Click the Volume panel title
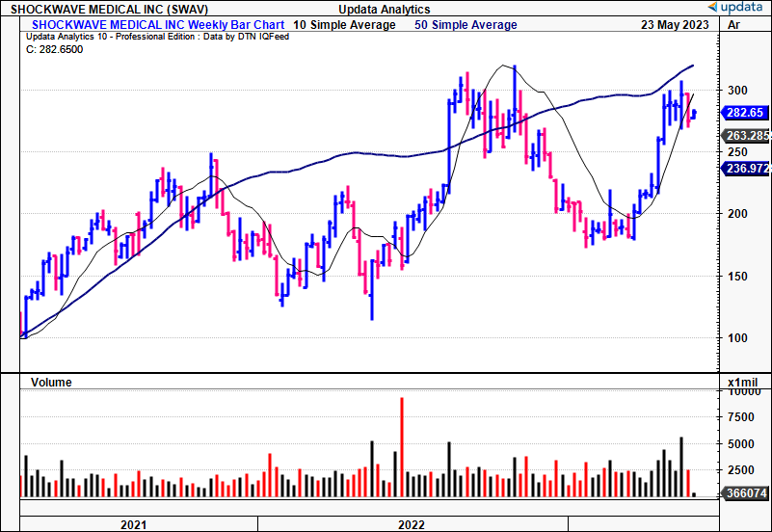The height and width of the screenshot is (532, 772). coord(51,383)
